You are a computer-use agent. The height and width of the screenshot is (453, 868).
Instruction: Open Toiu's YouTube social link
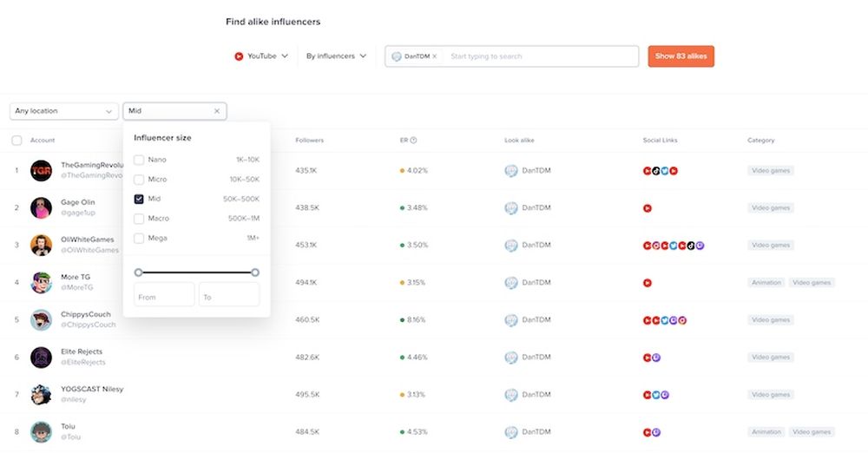[648, 432]
